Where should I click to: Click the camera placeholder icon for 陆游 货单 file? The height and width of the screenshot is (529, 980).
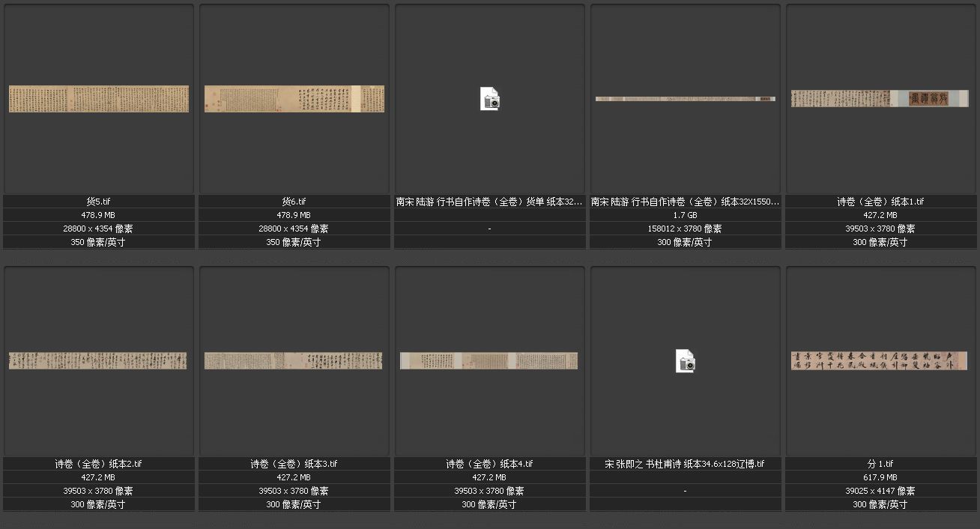(490, 99)
